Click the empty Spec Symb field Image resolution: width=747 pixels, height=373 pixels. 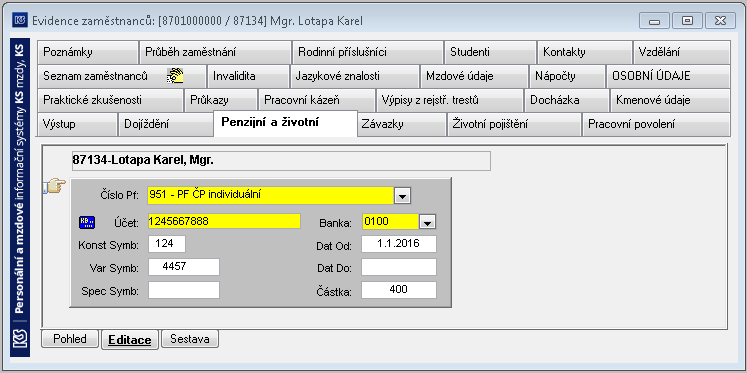184,290
